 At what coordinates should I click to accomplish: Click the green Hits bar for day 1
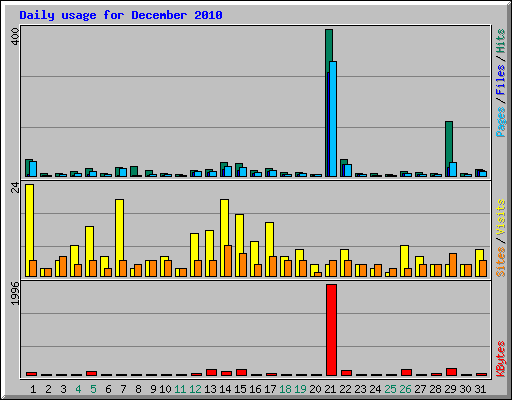pyautogui.click(x=28, y=167)
